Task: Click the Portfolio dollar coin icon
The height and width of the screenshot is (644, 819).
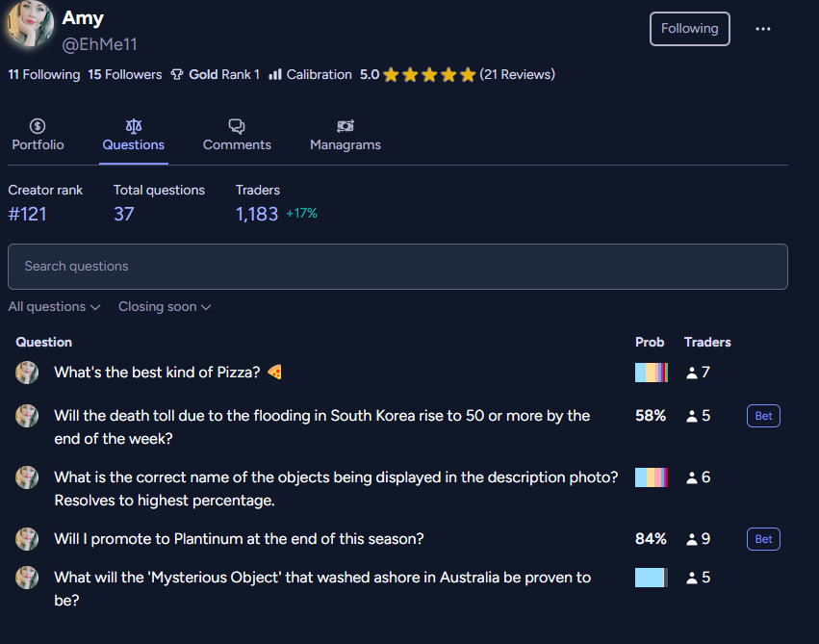Action: coord(38,126)
